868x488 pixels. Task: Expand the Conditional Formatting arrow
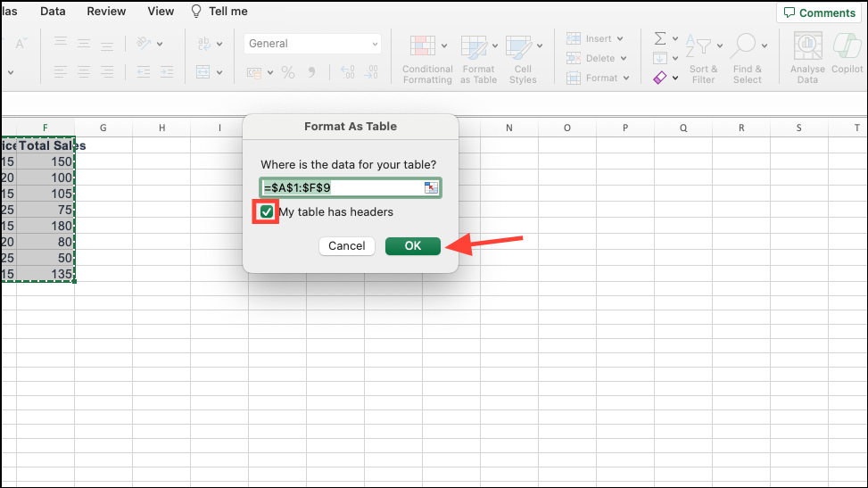pos(444,46)
